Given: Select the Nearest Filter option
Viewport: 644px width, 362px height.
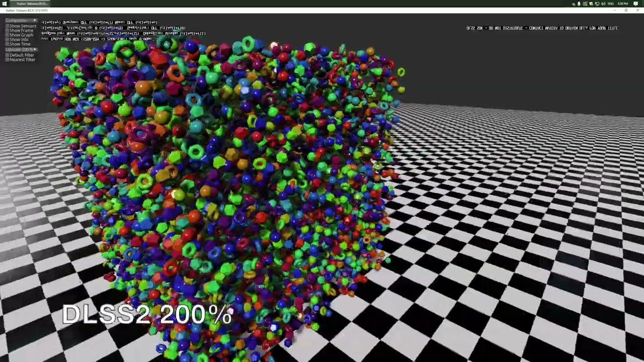Looking at the screenshot, I should point(7,59).
